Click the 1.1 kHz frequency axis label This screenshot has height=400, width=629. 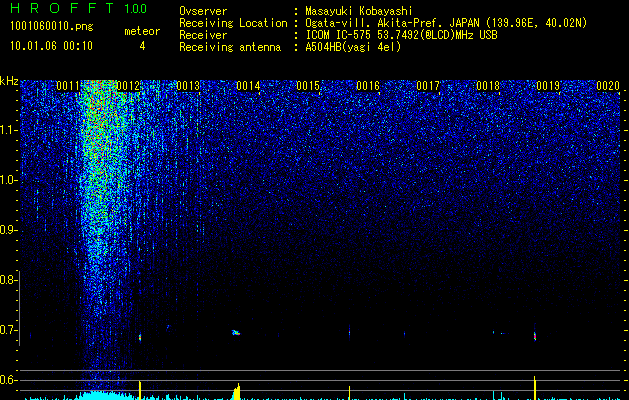8,130
